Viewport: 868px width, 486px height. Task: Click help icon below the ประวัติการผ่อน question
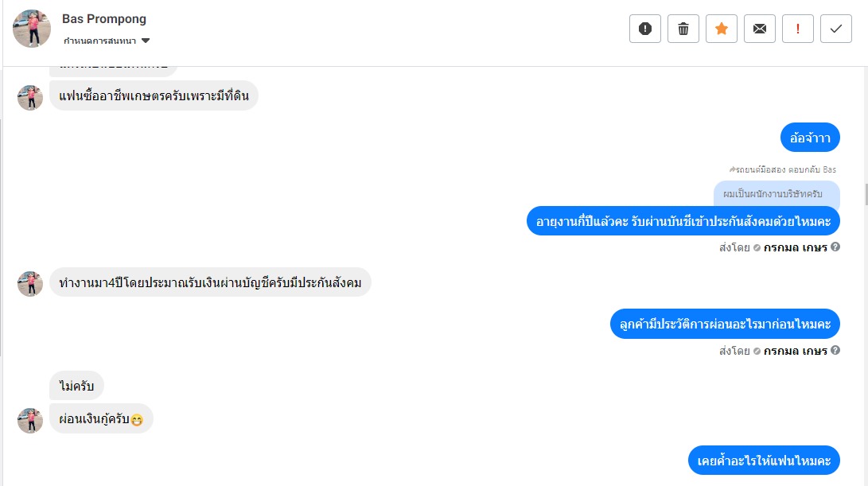[x=835, y=351]
